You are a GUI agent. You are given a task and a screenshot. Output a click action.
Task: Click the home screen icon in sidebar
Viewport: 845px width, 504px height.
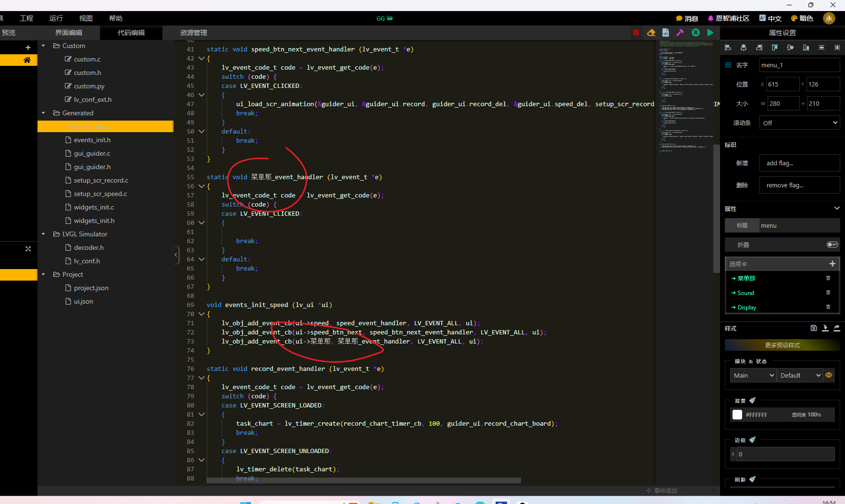pos(27,60)
